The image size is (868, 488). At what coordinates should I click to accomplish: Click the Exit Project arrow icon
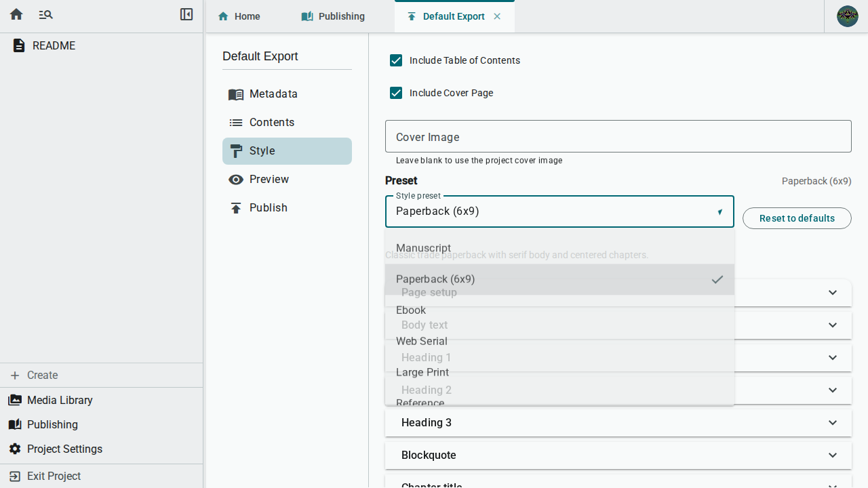15,476
